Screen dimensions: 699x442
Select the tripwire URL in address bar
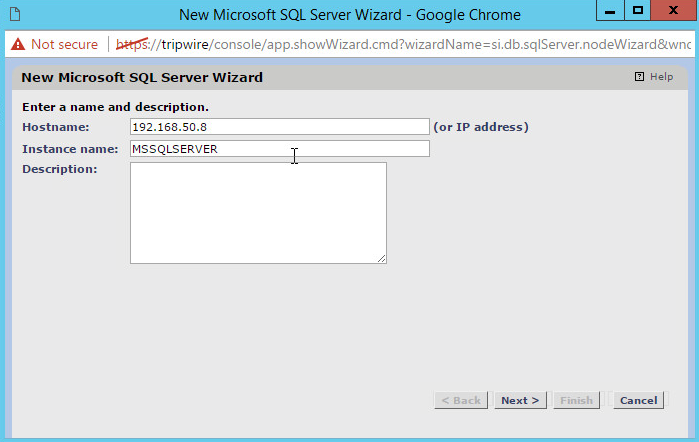[400, 45]
